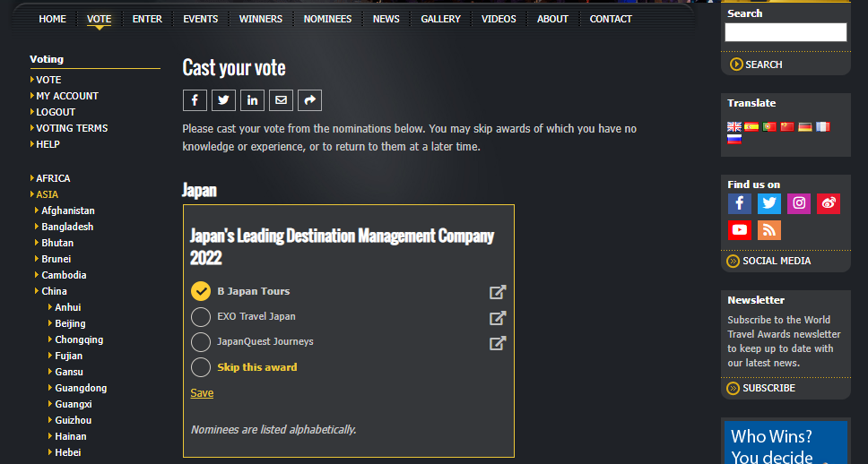Screen dimensions: 868x464
Task: Open the Weibo social icon
Action: (x=828, y=203)
